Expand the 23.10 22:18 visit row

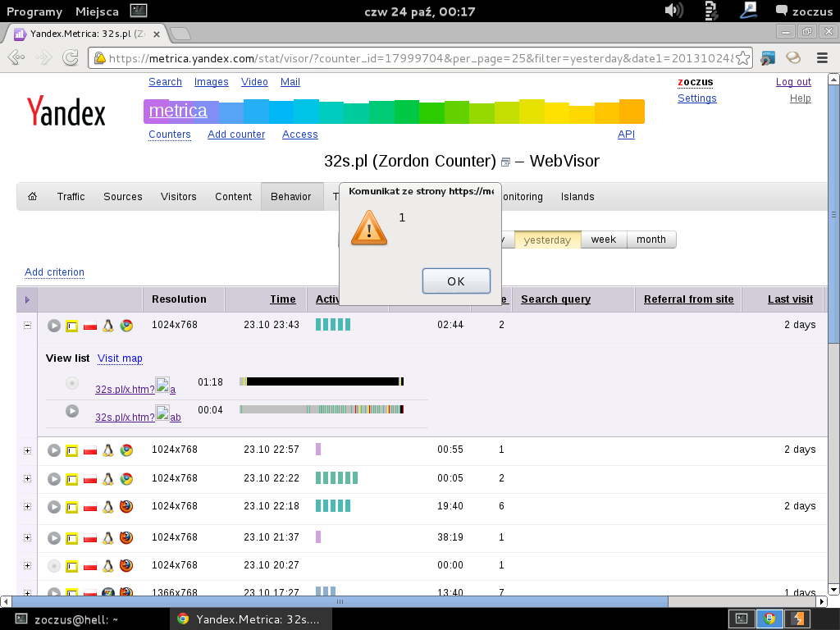point(27,506)
